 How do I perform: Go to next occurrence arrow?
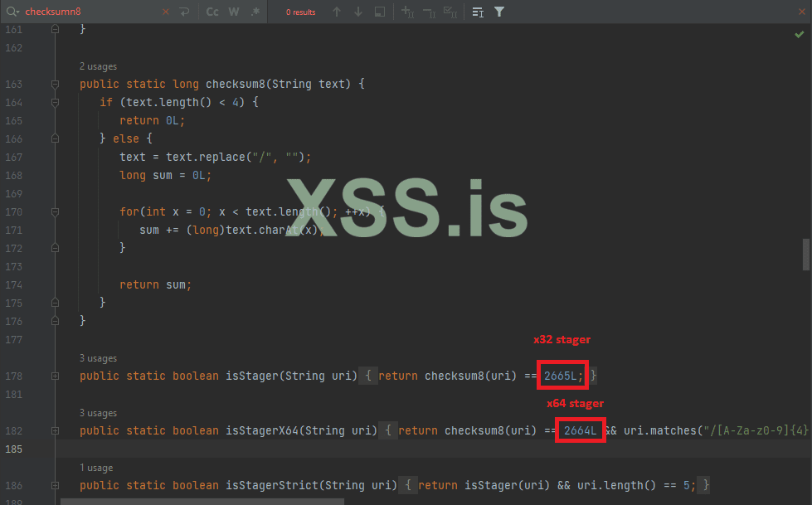pos(357,12)
